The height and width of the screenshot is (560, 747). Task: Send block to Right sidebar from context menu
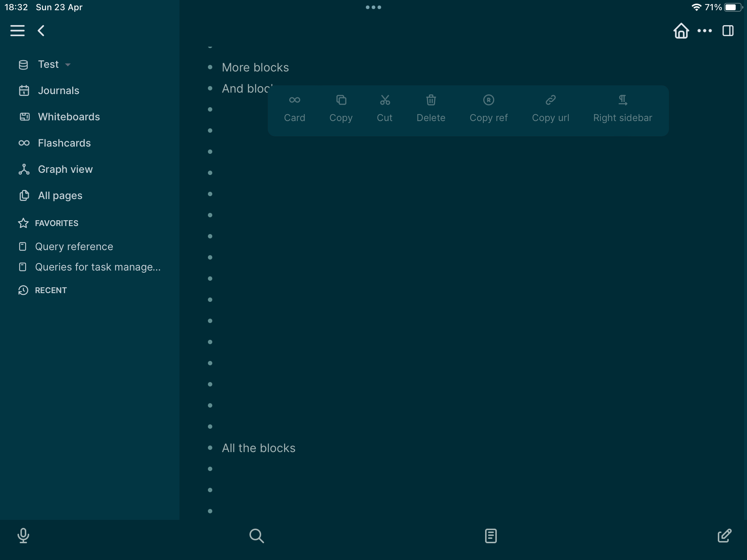tap(622, 109)
